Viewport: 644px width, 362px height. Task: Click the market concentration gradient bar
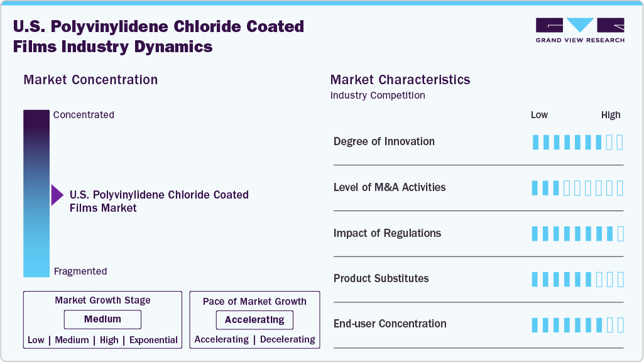pos(36,194)
